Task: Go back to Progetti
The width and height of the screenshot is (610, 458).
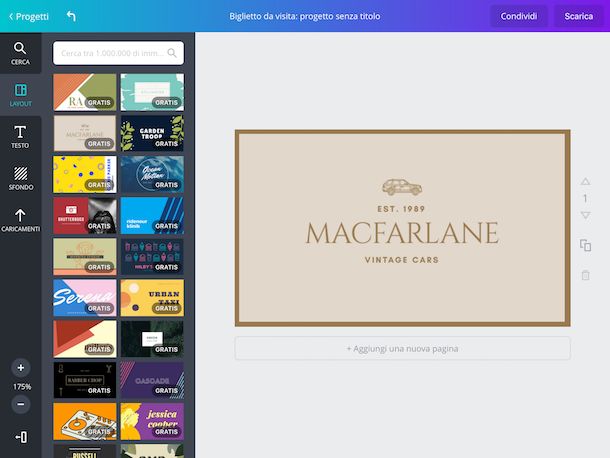Action: tap(29, 16)
